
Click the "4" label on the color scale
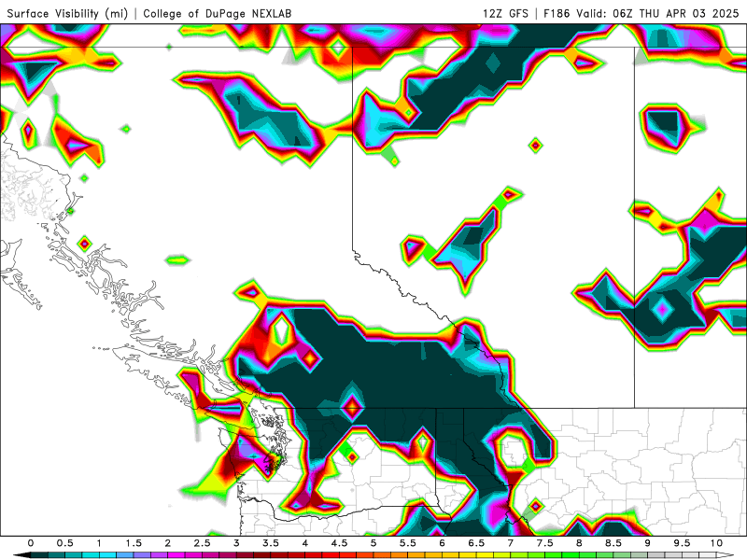point(305,543)
